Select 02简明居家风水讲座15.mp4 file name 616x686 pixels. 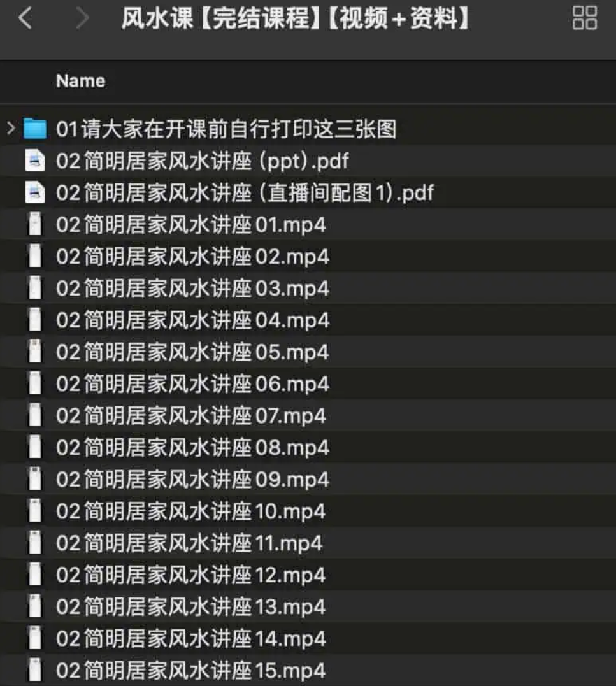191,670
